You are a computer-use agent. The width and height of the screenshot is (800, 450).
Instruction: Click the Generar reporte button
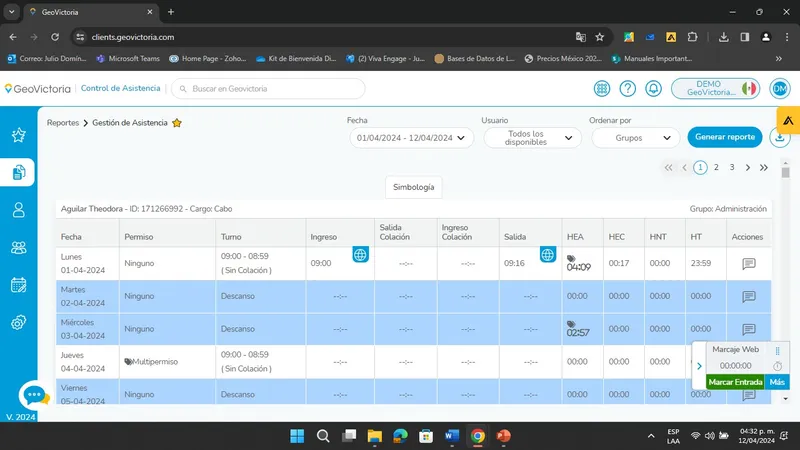pos(724,137)
